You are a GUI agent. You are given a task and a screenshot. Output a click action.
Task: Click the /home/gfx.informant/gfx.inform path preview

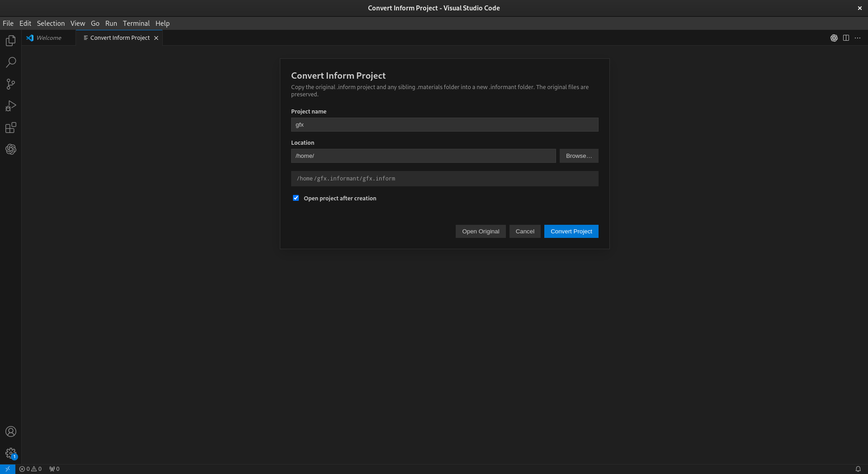tap(445, 179)
